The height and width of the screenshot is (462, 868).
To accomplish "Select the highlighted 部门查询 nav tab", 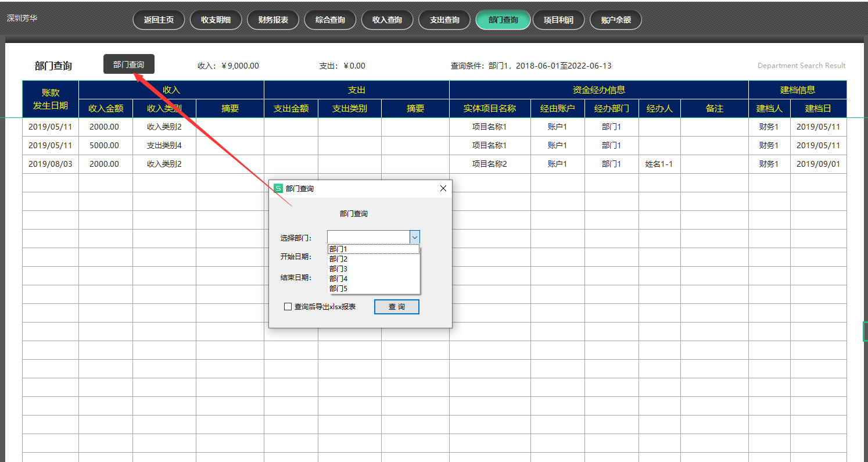I will click(x=503, y=20).
